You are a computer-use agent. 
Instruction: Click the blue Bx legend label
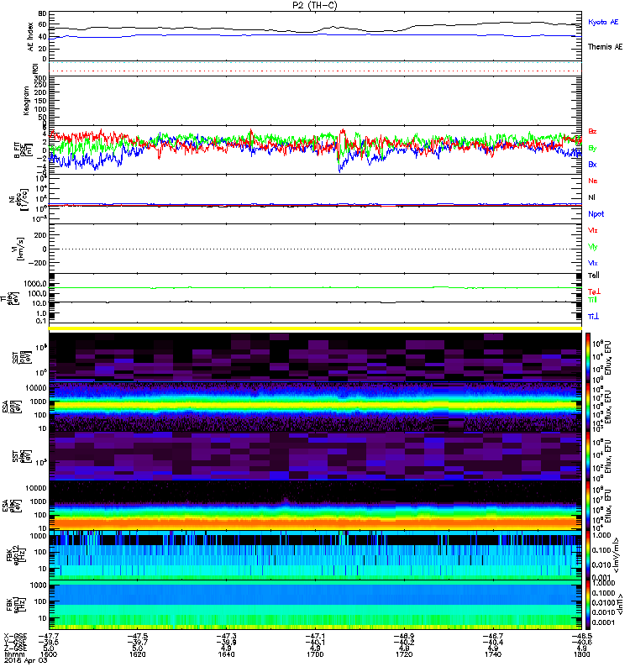tap(592, 164)
